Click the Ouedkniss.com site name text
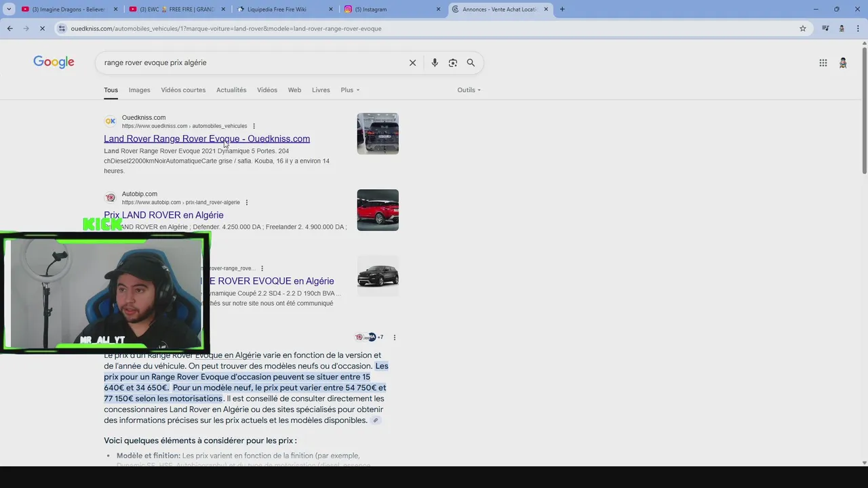Viewport: 868px width, 488px height. (144, 118)
